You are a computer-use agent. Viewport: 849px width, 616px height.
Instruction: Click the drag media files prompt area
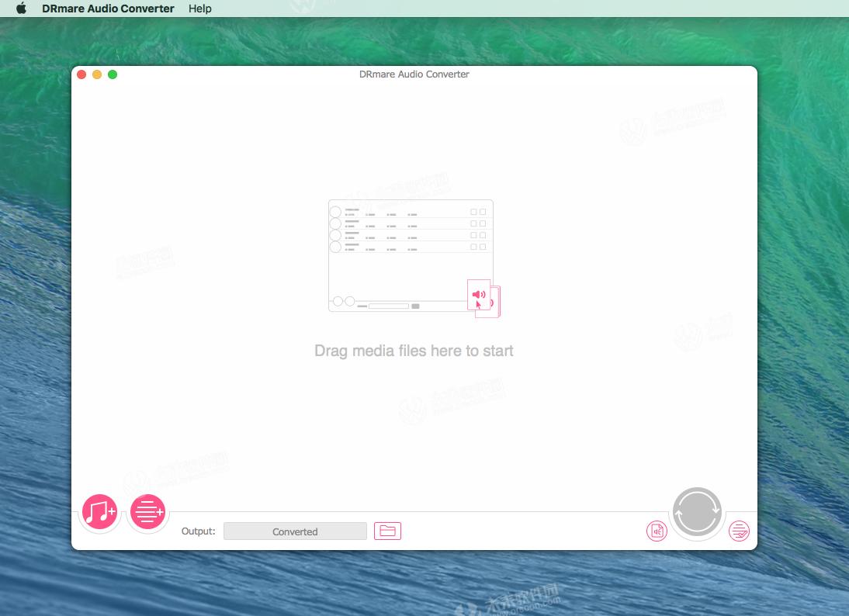[x=414, y=351]
